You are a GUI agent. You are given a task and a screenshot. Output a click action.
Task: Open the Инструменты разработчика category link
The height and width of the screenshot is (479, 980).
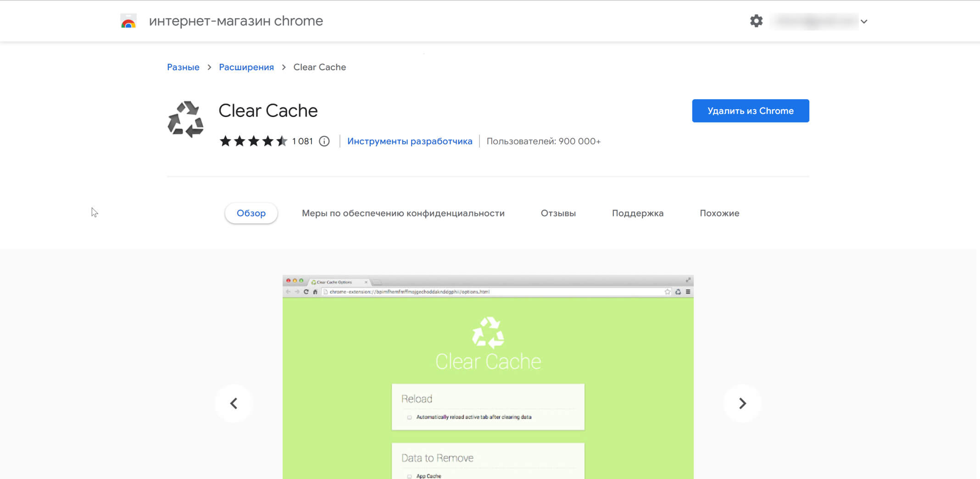[x=410, y=141]
